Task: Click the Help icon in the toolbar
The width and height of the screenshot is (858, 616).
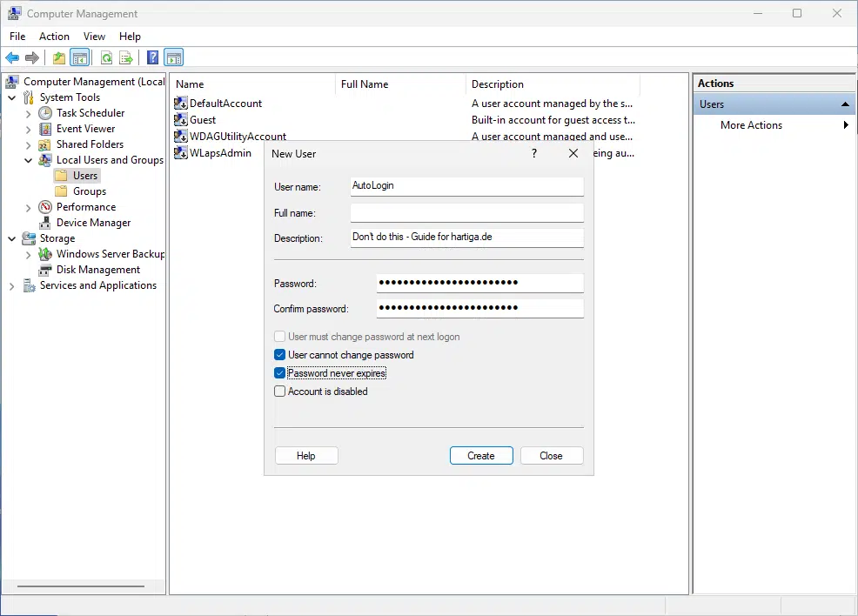Action: point(152,57)
